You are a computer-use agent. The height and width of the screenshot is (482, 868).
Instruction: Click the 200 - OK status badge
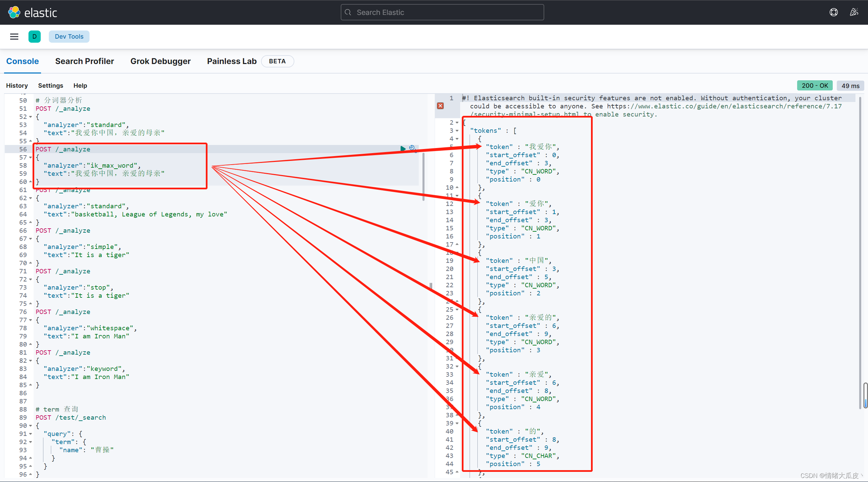click(815, 86)
